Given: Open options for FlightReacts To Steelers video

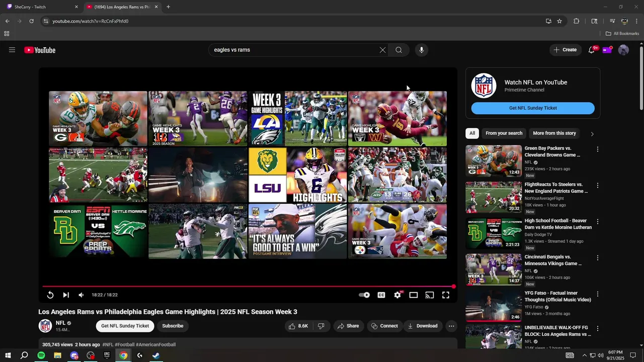Looking at the screenshot, I should 598,186.
